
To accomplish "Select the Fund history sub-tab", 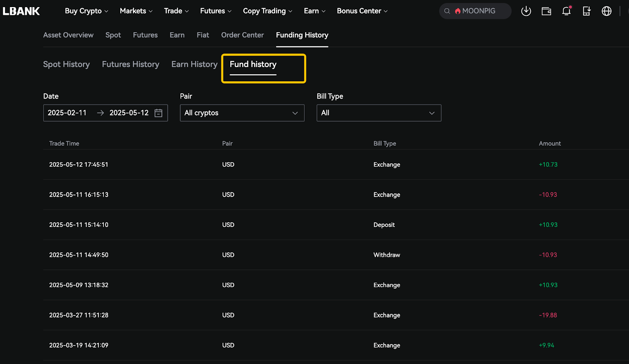I will (253, 64).
